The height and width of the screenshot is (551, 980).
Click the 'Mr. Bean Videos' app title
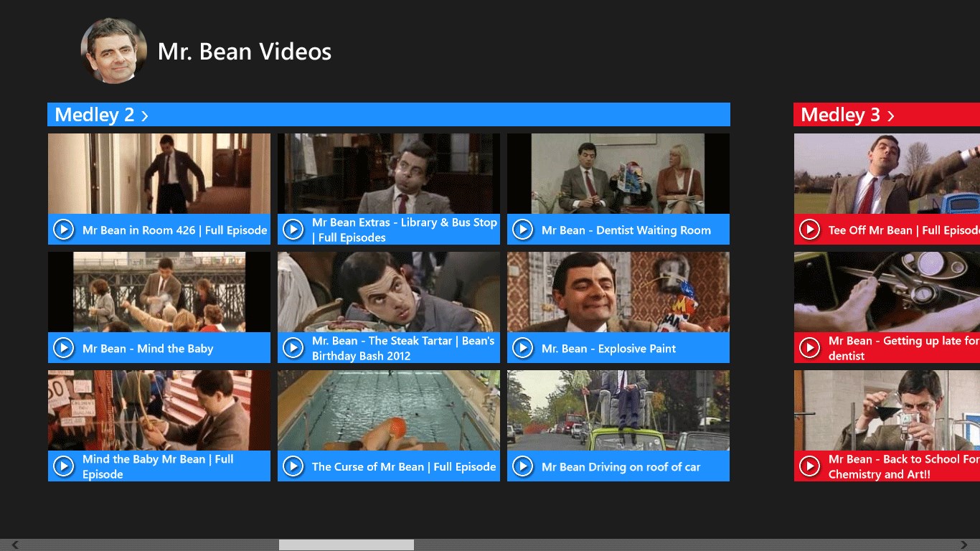click(x=245, y=52)
